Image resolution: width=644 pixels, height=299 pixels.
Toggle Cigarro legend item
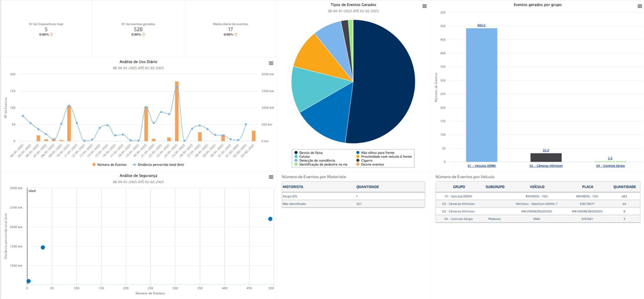point(366,160)
